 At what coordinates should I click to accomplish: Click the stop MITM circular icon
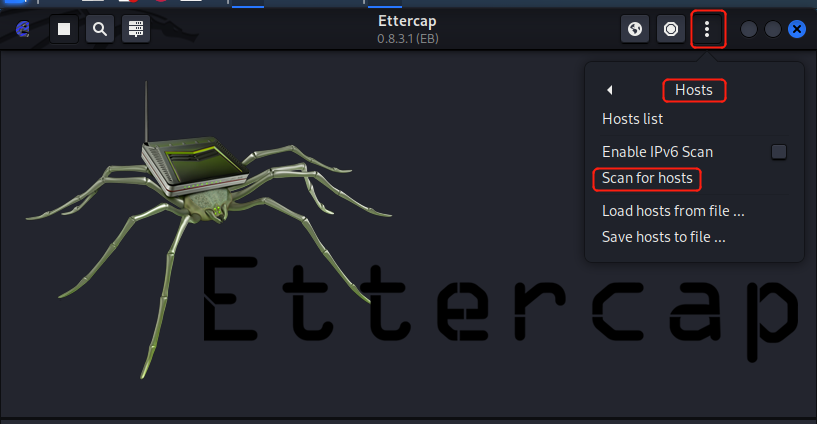671,29
